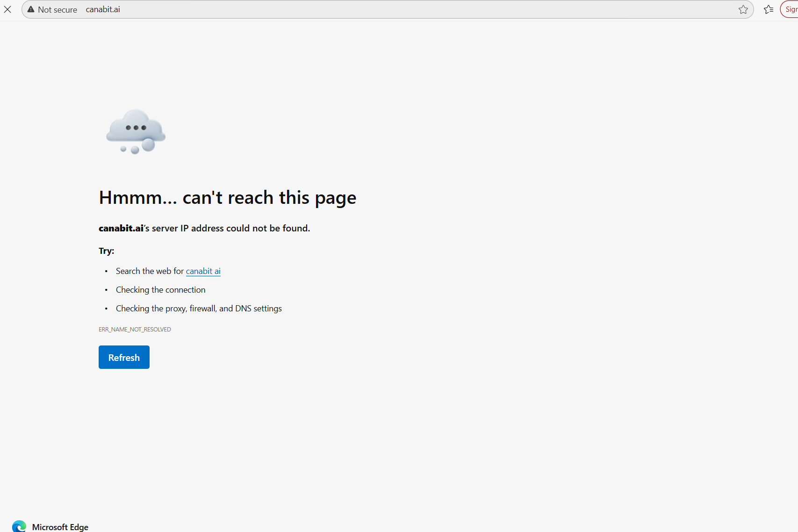
Task: Click the 'Search the web for' text
Action: [x=150, y=271]
